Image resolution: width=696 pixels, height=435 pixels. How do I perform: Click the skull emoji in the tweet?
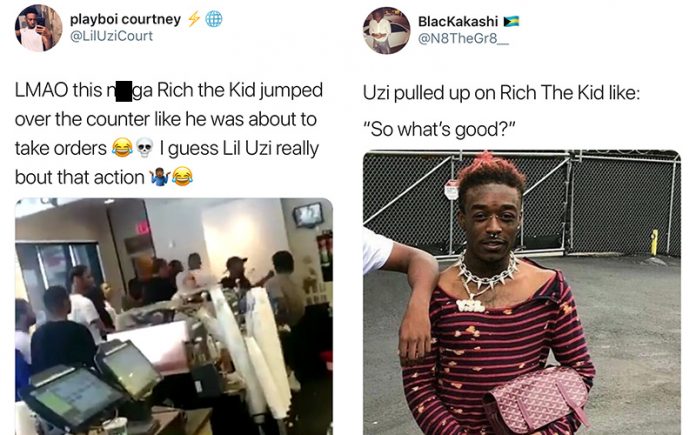pos(144,148)
